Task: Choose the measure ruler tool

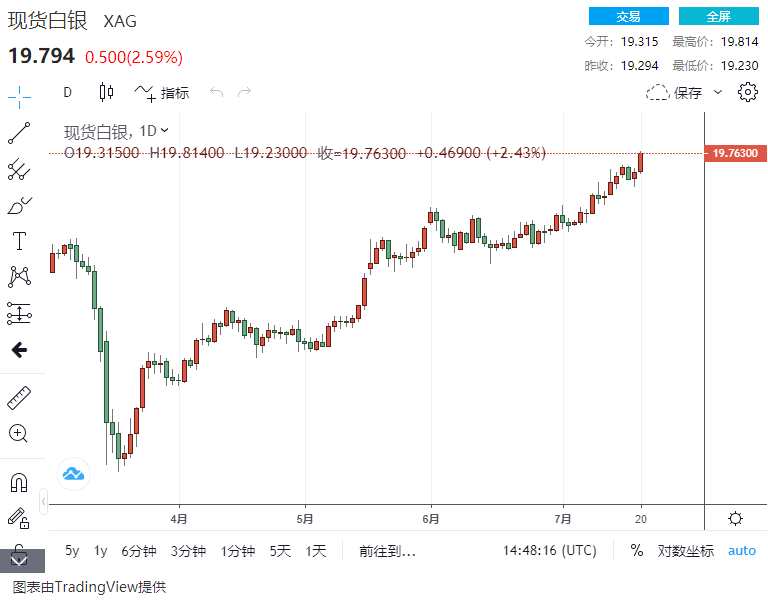Action: [x=19, y=397]
